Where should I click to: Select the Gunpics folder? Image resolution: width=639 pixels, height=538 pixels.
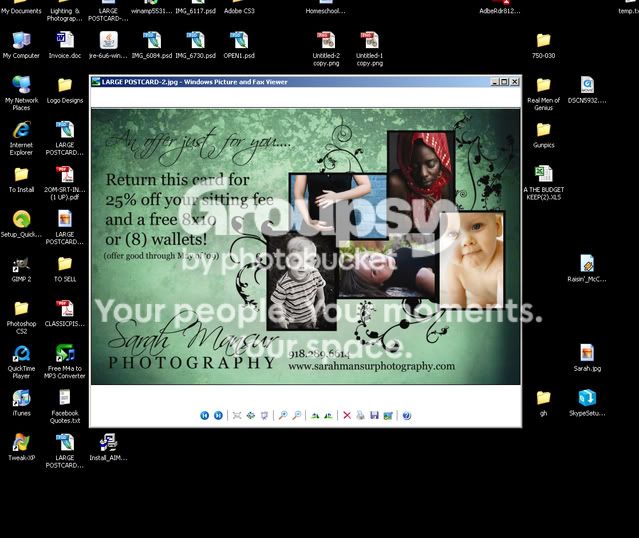(x=543, y=135)
